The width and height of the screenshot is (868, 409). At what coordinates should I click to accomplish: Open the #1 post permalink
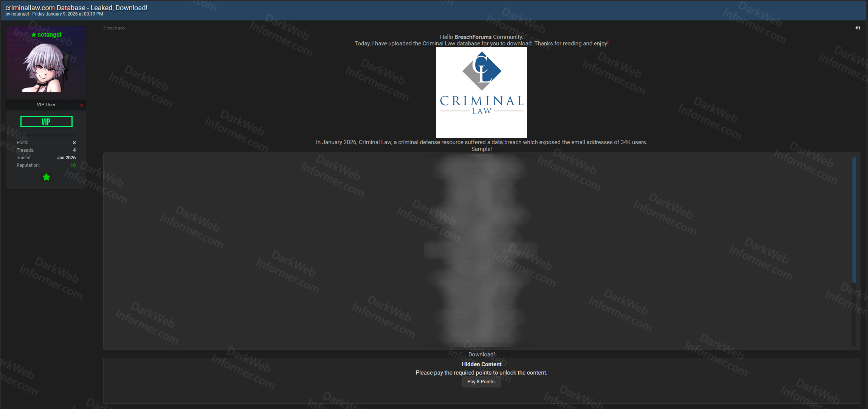[x=857, y=28]
